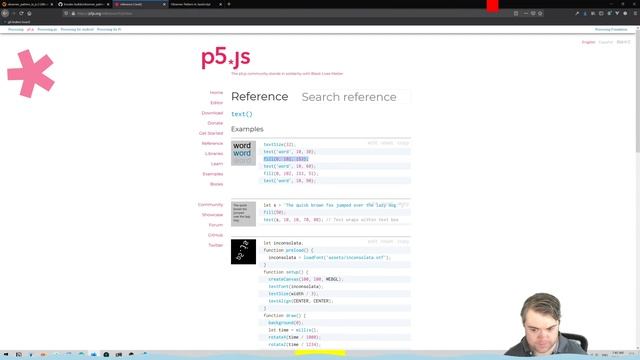Switch to the GitHub browser tab
The image size is (640, 360).
(83, 4)
